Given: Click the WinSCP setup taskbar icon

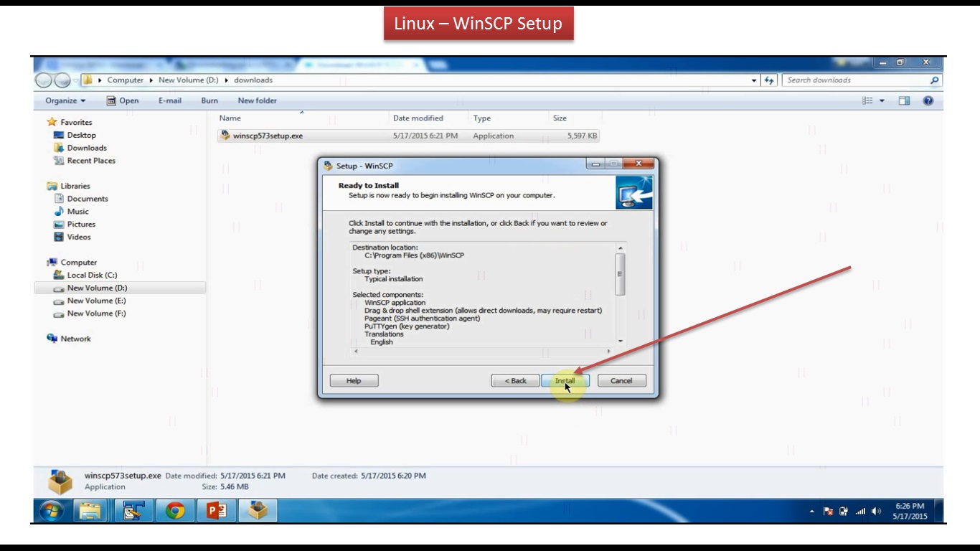Looking at the screenshot, I should pyautogui.click(x=258, y=511).
